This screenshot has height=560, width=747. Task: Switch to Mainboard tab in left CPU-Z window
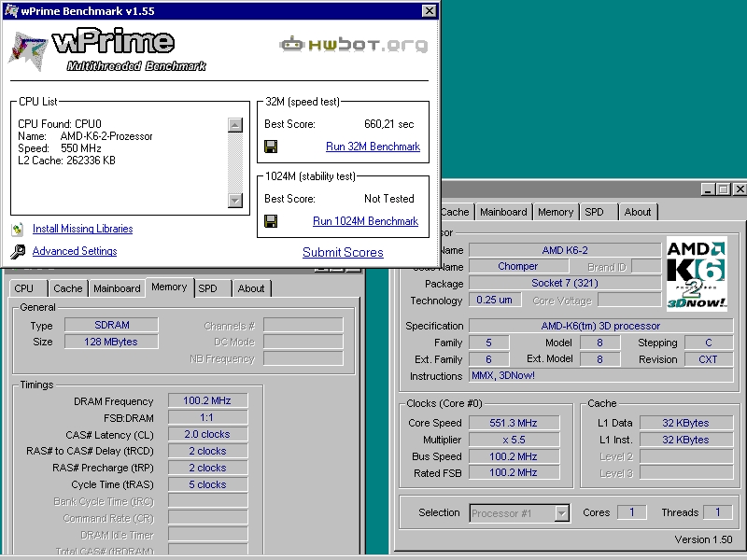pyautogui.click(x=117, y=288)
